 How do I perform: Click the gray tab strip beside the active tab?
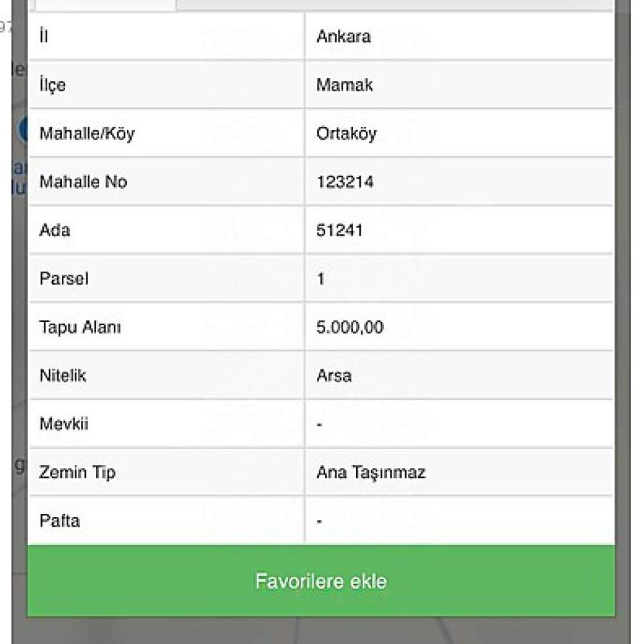tap(393, 4)
